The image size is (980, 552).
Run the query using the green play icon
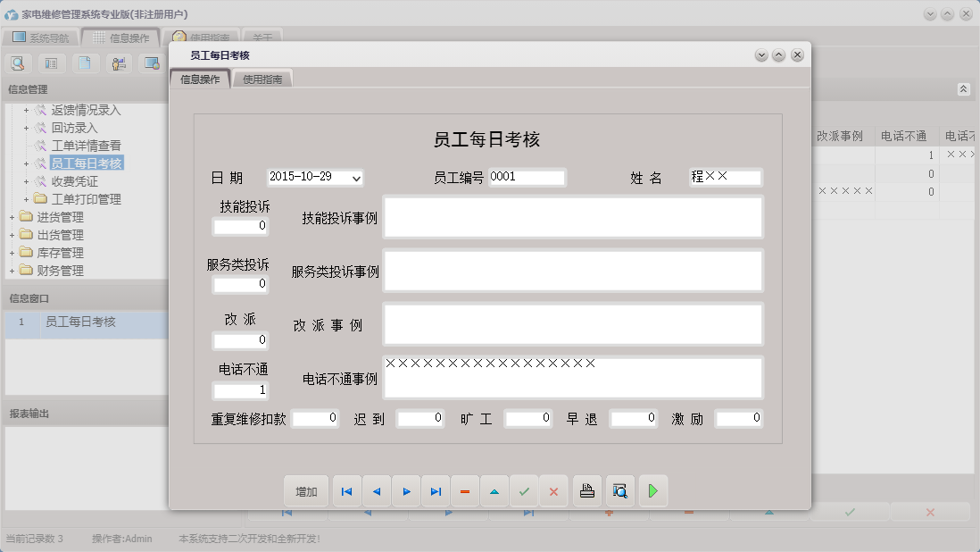click(x=652, y=490)
